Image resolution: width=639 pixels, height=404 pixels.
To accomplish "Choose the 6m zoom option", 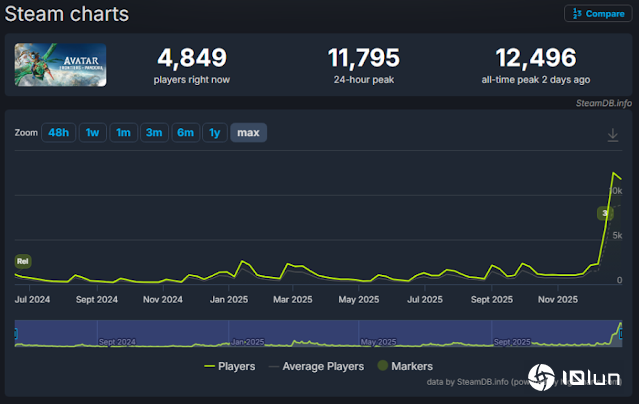I will click(184, 133).
